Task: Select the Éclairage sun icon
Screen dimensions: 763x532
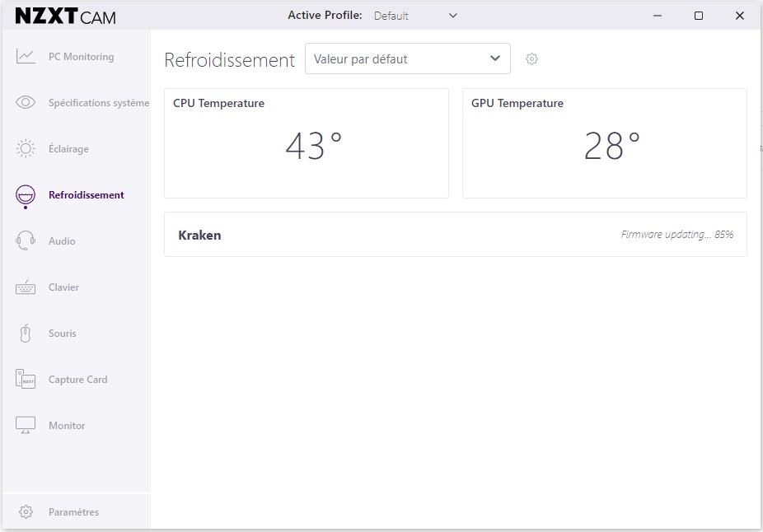Action: point(26,149)
